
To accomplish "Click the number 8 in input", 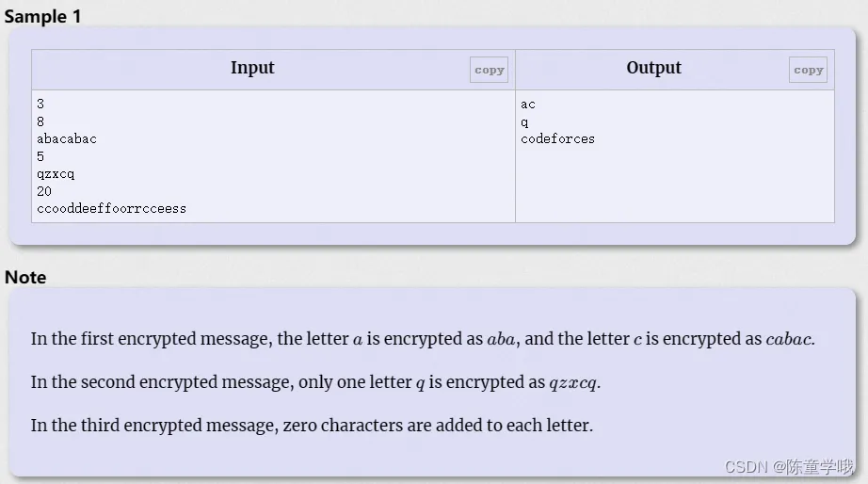I will pos(40,121).
